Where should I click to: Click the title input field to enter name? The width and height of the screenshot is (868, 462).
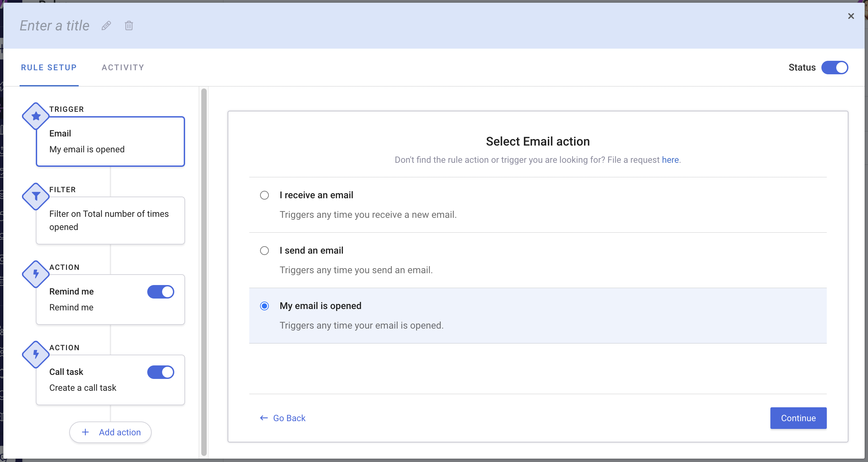[54, 25]
